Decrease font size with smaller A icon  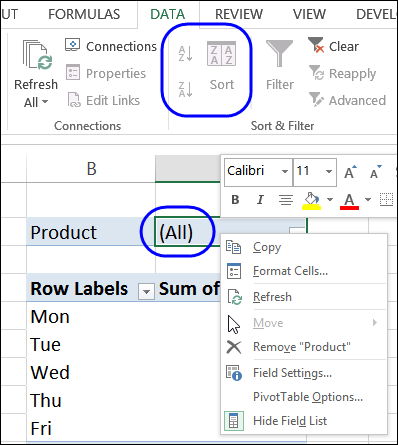coord(376,172)
